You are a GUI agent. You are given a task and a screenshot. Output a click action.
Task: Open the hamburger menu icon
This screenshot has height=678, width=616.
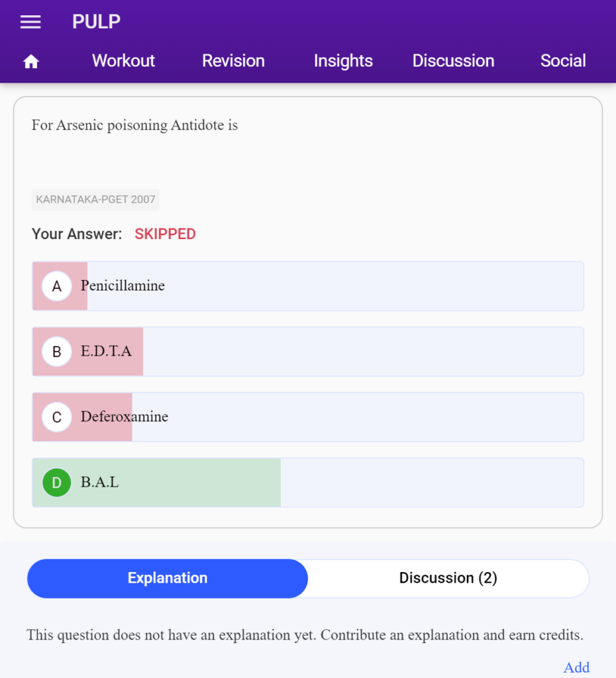30,22
